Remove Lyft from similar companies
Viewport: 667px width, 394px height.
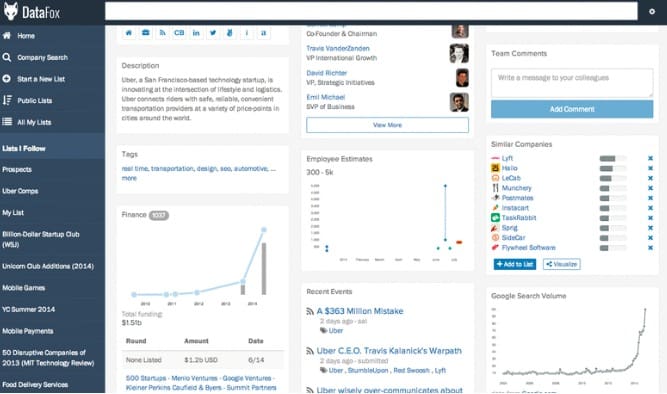650,158
